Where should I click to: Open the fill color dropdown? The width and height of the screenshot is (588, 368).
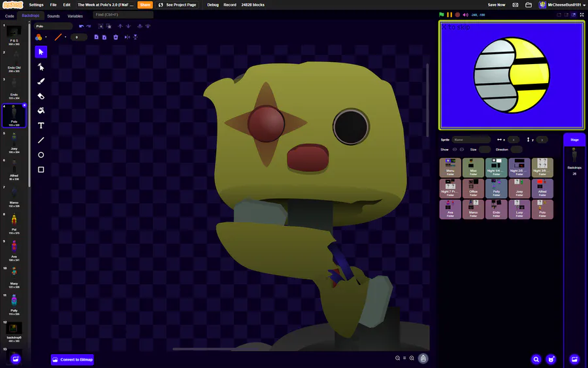coord(41,37)
